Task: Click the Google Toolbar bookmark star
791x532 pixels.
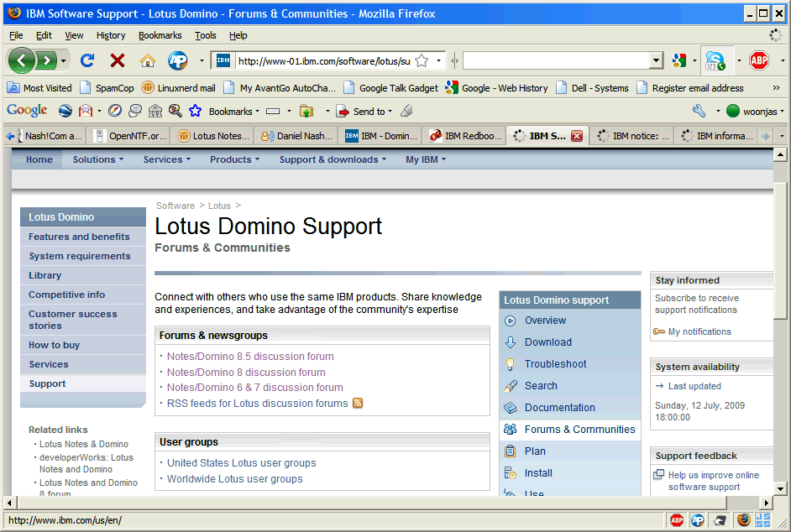Action: click(195, 111)
